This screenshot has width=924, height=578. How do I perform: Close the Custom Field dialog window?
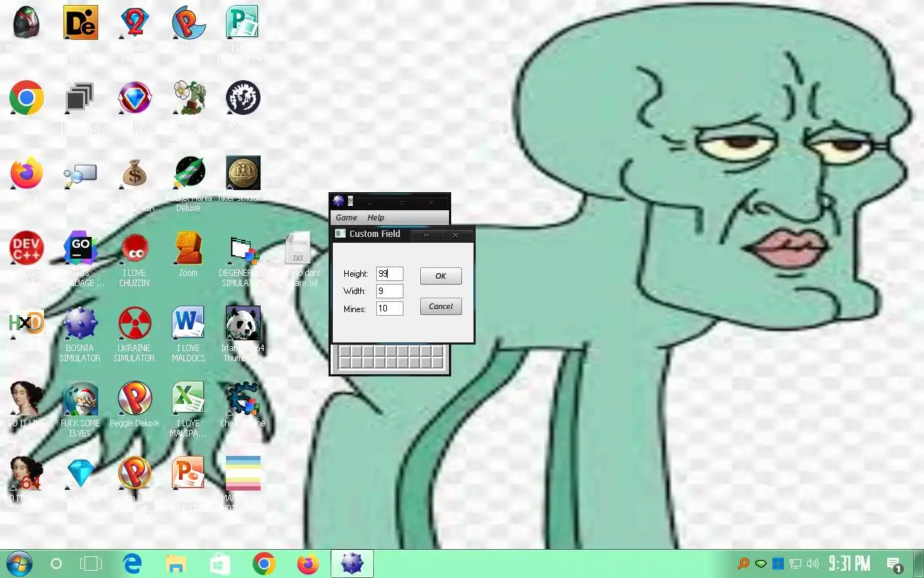pyautogui.click(x=455, y=235)
